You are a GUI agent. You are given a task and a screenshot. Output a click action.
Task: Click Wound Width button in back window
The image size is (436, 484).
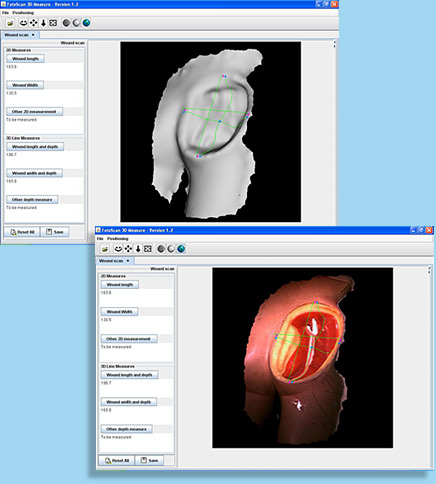coord(25,85)
